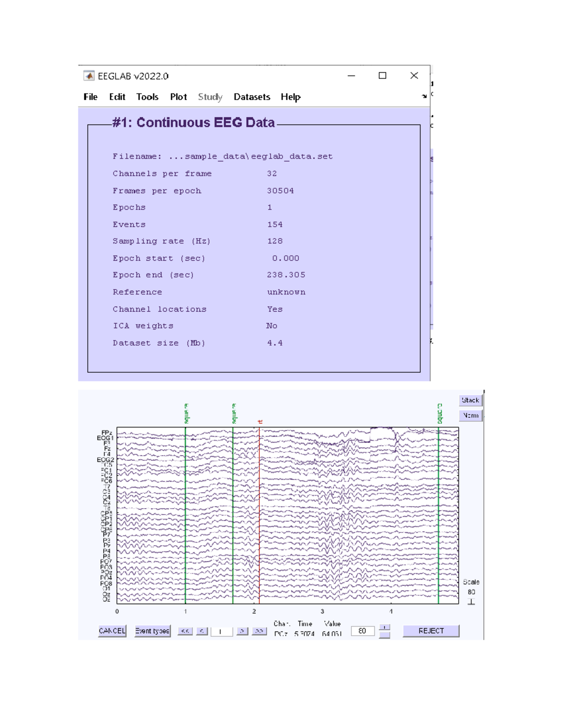
Task: Open the File menu
Action: click(x=91, y=97)
